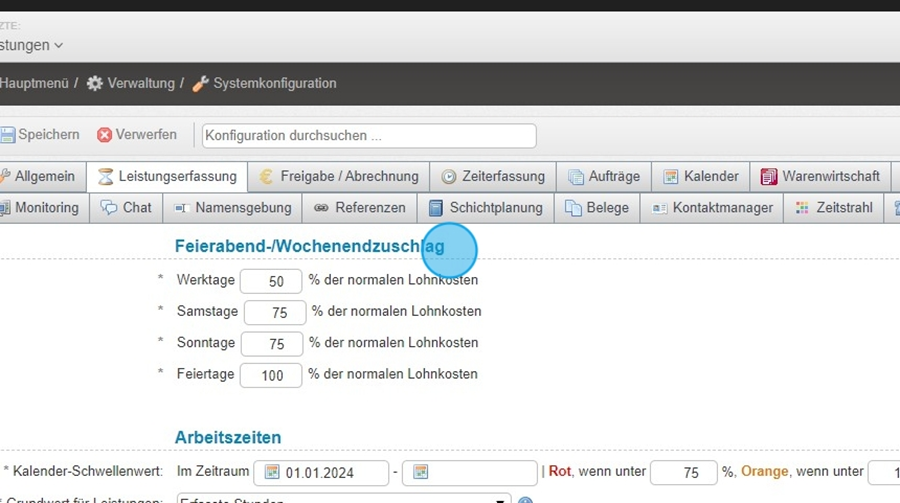Screen dimensions: 900x503
Task: Click the Rot threshold field showing 75
Action: point(684,473)
